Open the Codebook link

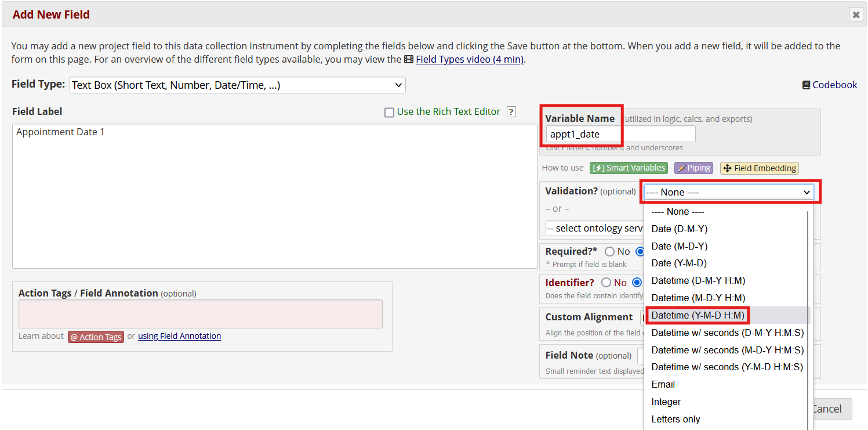[834, 85]
